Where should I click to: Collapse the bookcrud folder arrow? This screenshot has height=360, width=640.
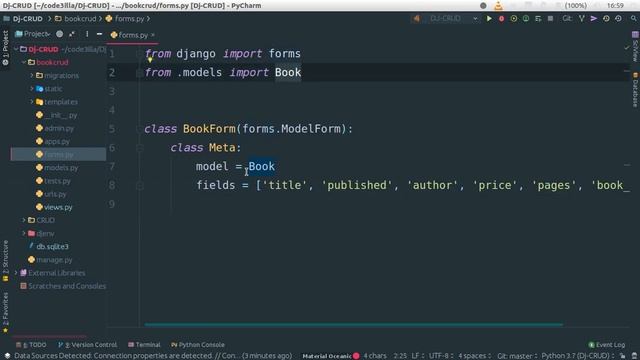coord(24,62)
